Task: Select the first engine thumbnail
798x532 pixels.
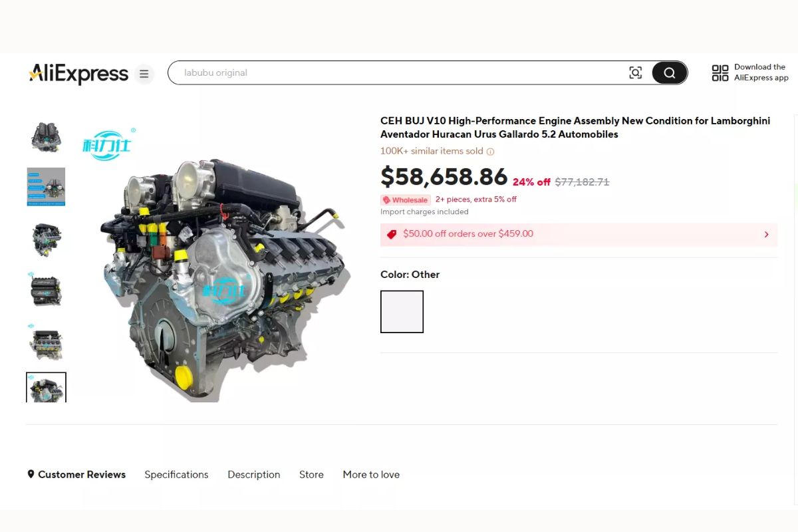Action: (x=46, y=137)
